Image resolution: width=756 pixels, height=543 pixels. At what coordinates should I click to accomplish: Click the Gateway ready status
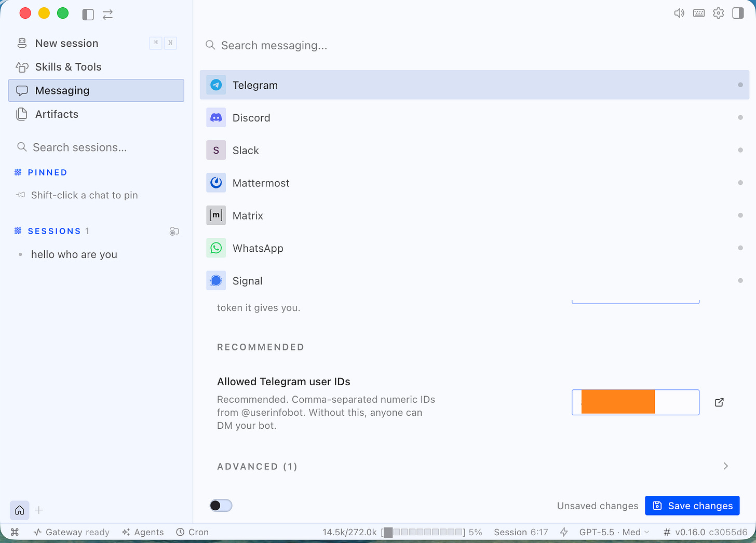pyautogui.click(x=72, y=532)
